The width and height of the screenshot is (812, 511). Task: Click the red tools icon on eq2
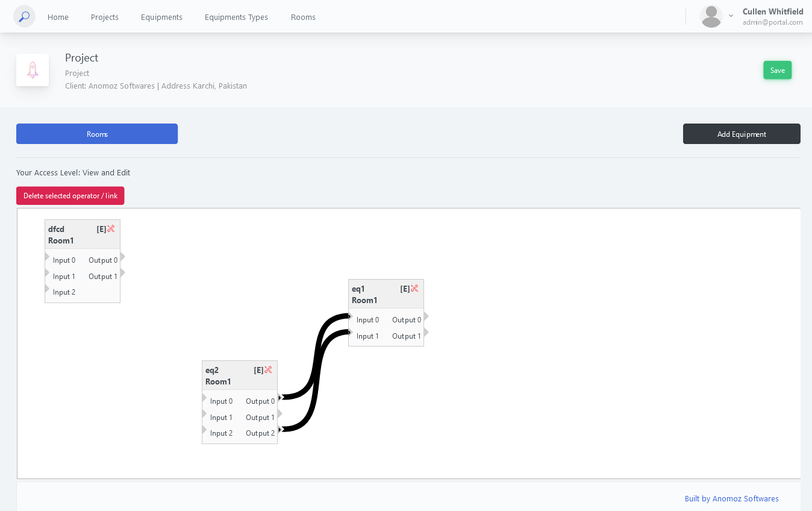click(x=268, y=370)
